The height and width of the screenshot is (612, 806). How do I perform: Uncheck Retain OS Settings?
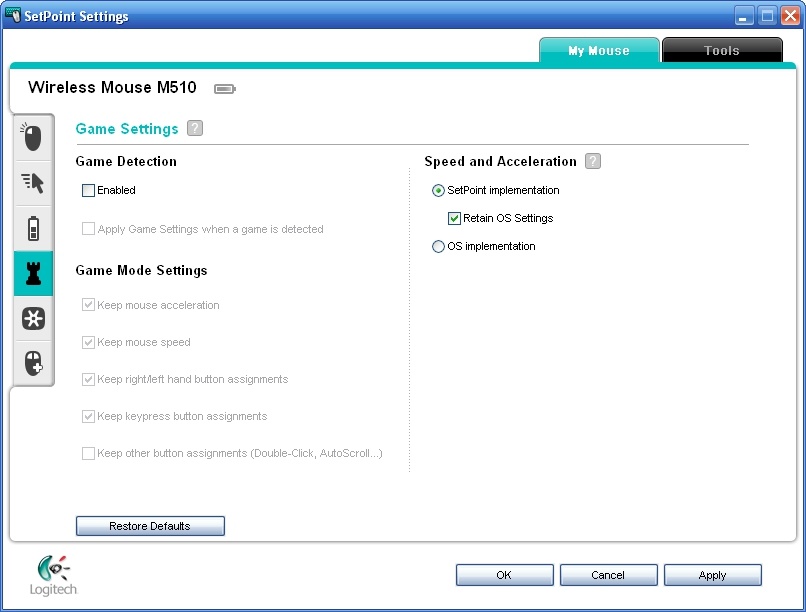coord(454,218)
